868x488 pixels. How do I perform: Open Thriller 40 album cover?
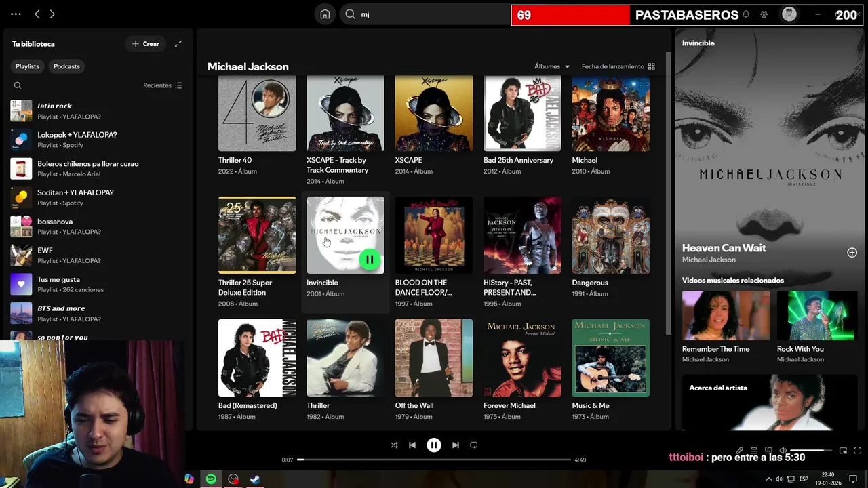tap(257, 113)
